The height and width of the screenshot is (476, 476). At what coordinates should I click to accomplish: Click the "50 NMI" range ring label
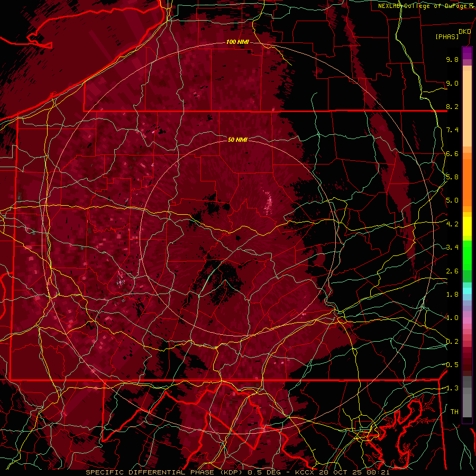coord(237,140)
